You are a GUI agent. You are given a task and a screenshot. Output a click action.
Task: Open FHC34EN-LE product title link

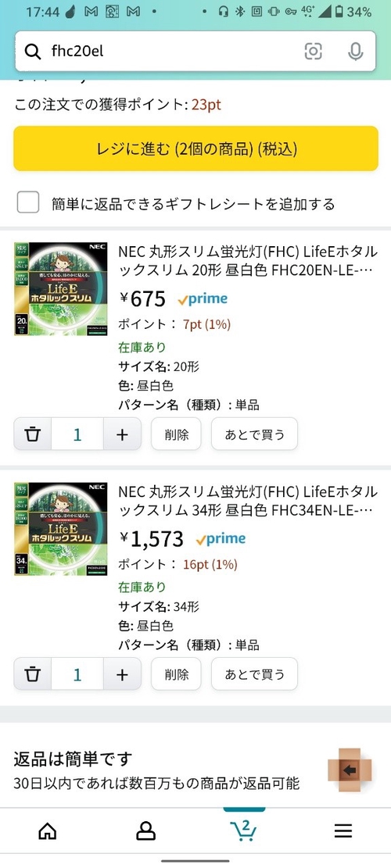[x=248, y=501]
